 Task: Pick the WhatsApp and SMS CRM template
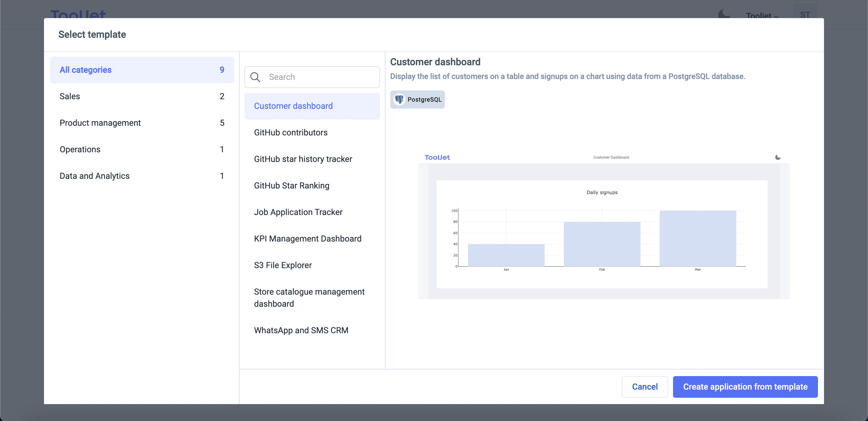[301, 330]
